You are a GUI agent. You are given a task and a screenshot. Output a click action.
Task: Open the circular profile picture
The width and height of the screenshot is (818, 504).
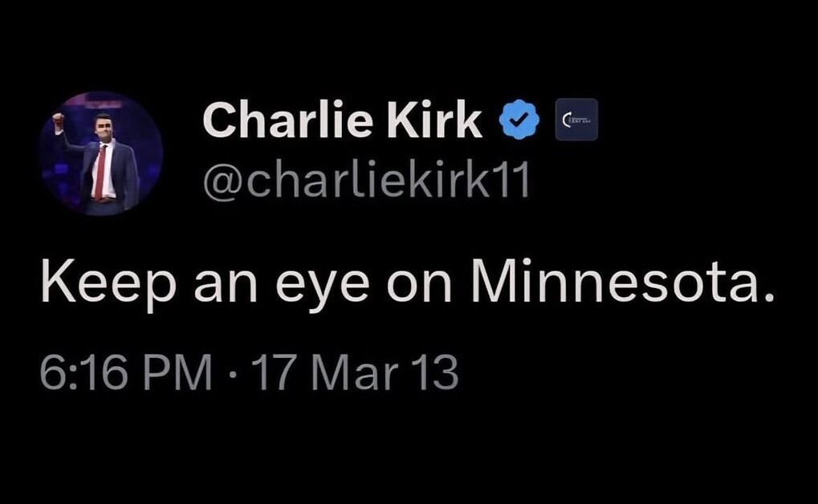click(101, 154)
